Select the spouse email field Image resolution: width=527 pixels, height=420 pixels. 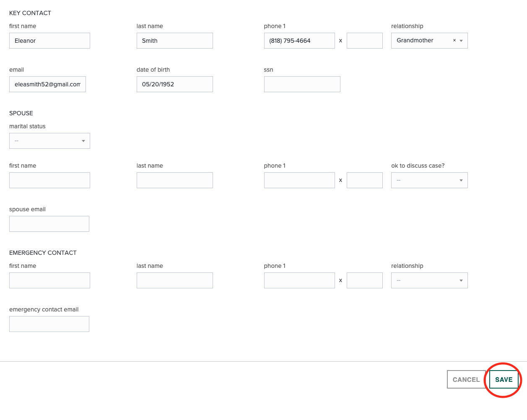(x=49, y=223)
